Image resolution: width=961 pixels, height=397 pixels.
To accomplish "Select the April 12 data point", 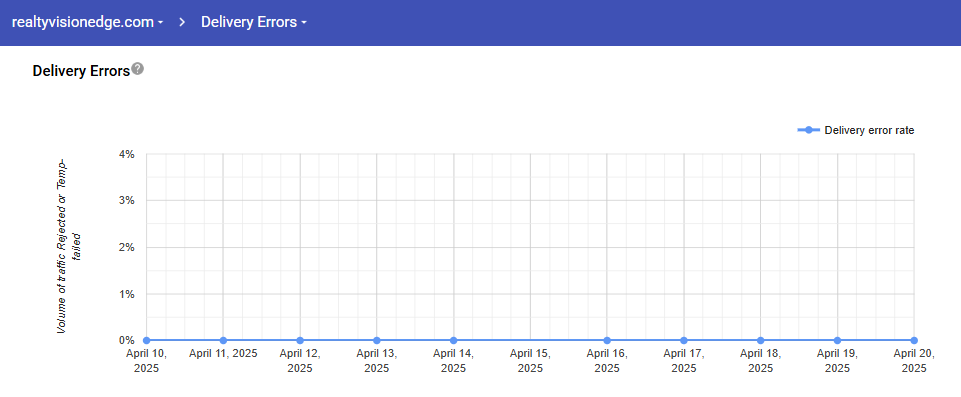I will tap(300, 340).
